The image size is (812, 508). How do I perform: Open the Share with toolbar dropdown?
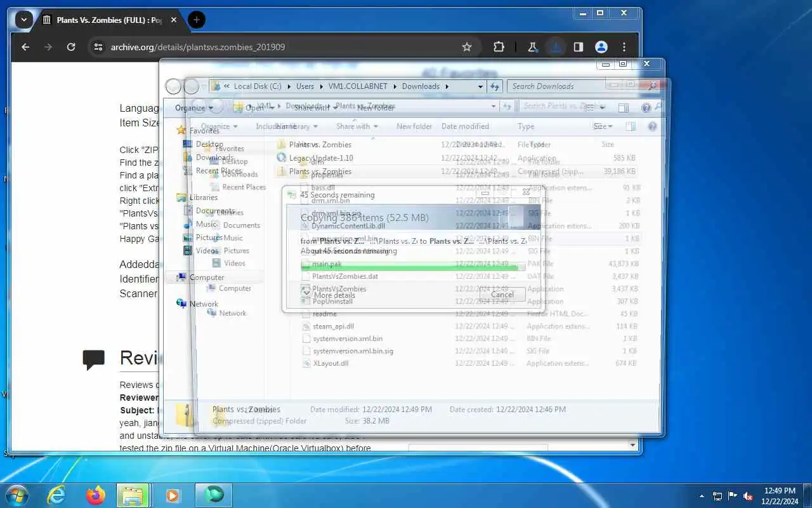(x=357, y=126)
